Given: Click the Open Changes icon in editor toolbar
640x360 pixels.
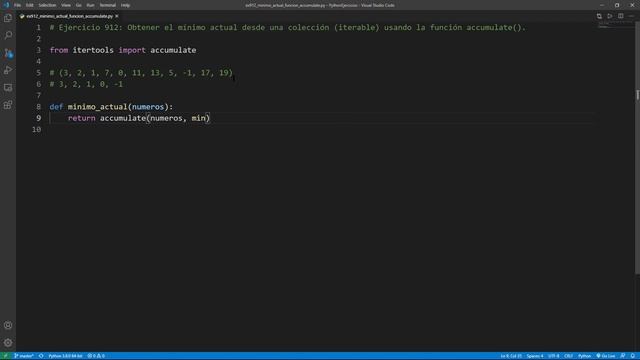Looking at the screenshot, I should [x=599, y=16].
